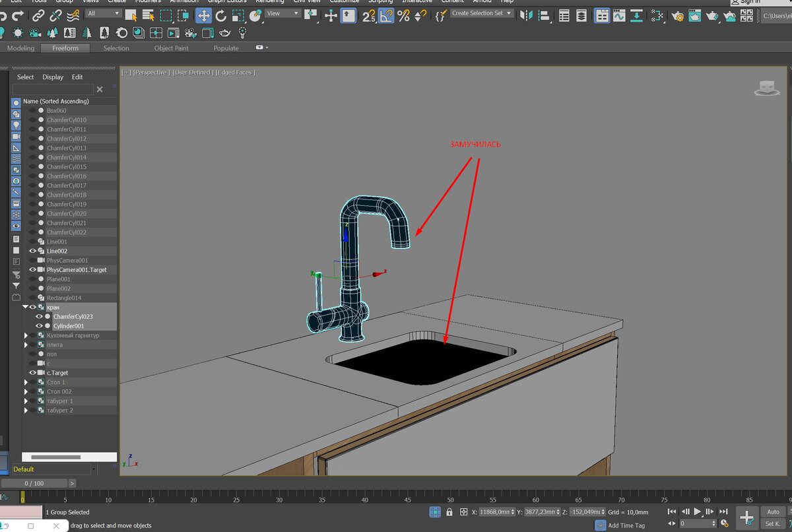Toggle Percent Snap icon

403,15
